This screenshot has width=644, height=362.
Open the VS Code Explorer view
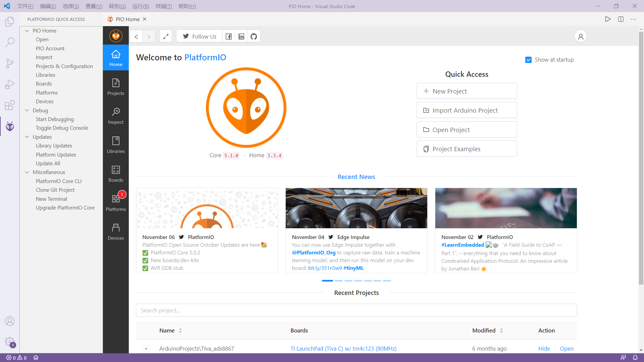click(10, 22)
